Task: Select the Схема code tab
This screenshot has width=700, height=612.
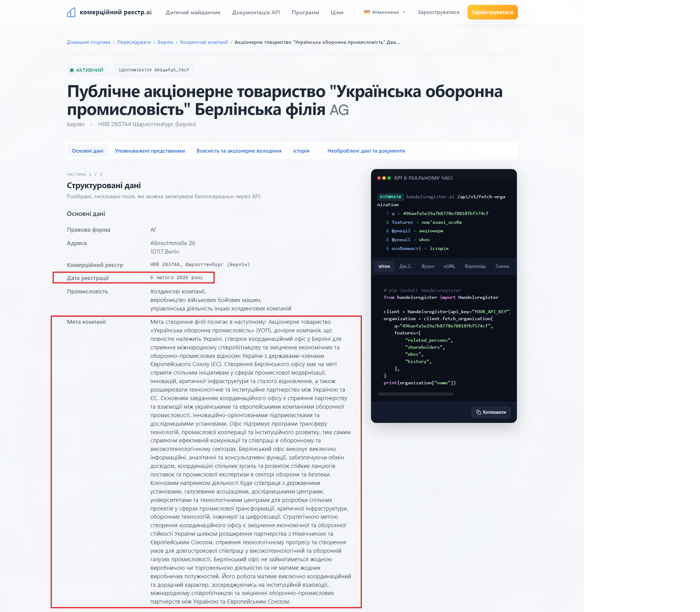Action: coord(502,266)
